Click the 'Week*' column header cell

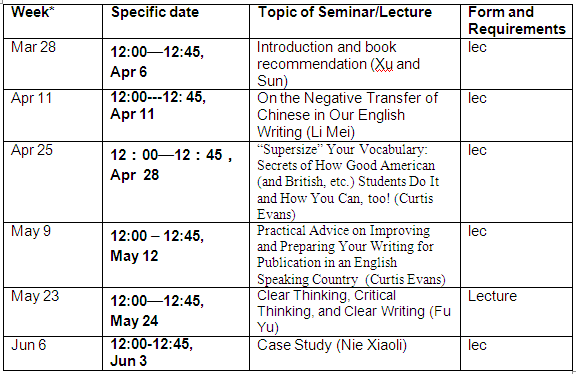pyautogui.click(x=53, y=21)
